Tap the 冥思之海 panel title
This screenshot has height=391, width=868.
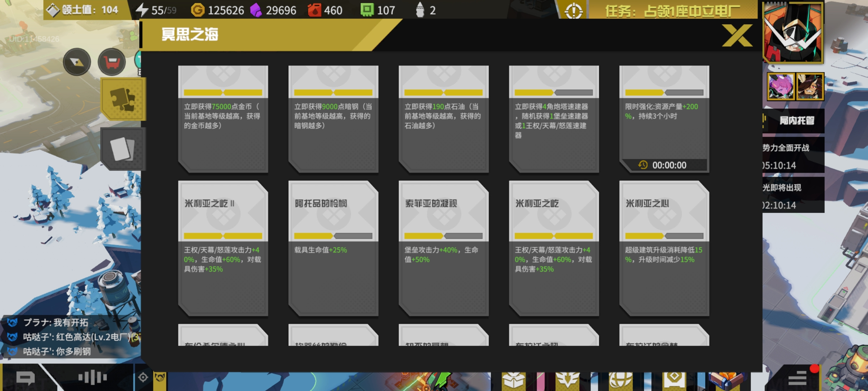click(x=190, y=34)
